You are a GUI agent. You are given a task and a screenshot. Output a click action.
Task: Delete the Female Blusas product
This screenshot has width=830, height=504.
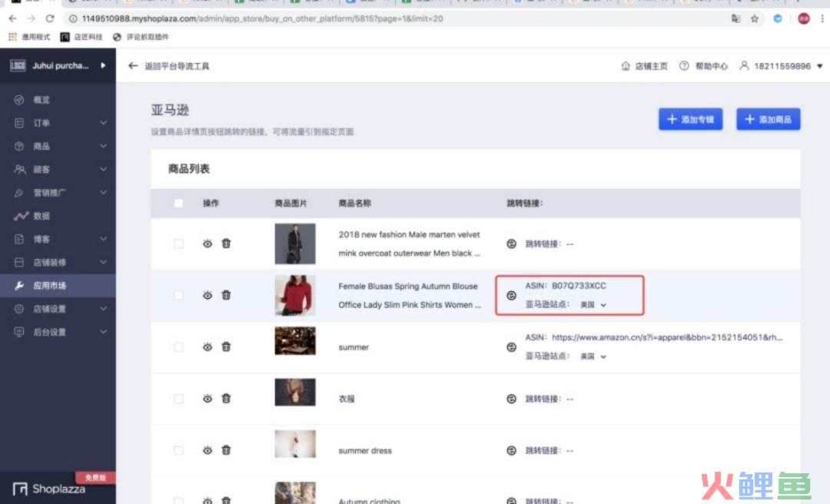point(226,296)
